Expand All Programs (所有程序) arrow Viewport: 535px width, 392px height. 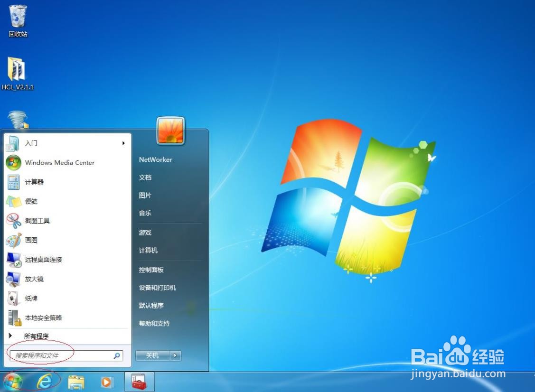pos(10,336)
